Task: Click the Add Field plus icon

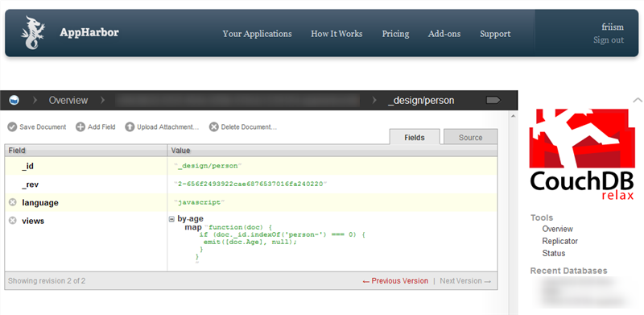Action: pos(80,127)
